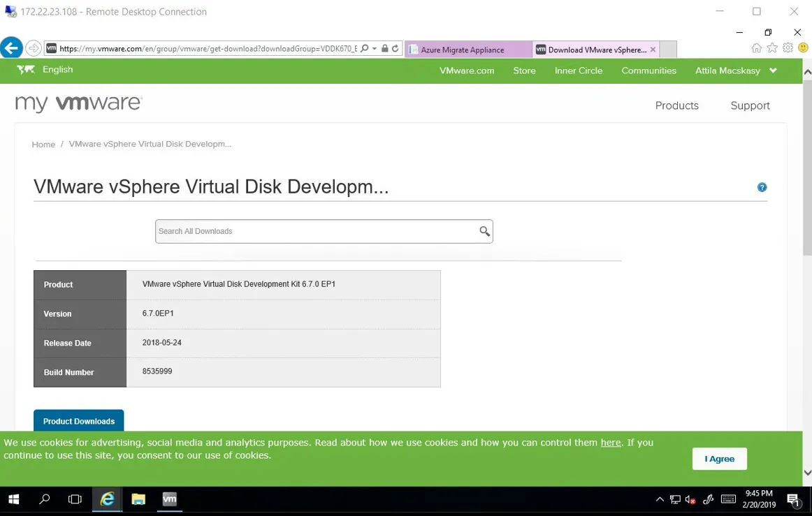Click the pen workspace tray icon

[x=709, y=499]
